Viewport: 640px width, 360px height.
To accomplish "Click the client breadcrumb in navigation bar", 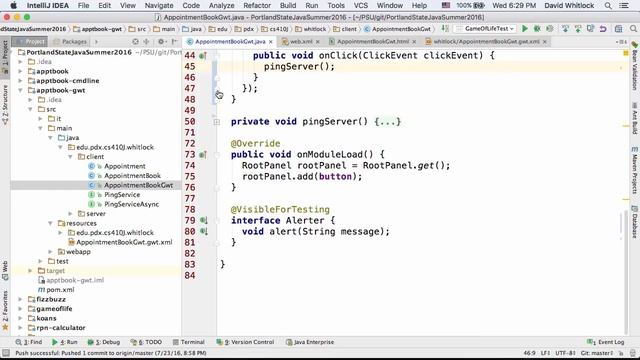I will tap(345, 29).
